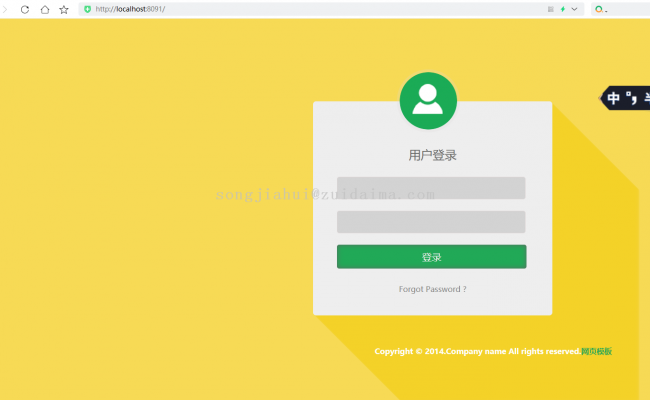Go to the browser home page
This screenshot has height=400, width=650.
pyautogui.click(x=44, y=9)
